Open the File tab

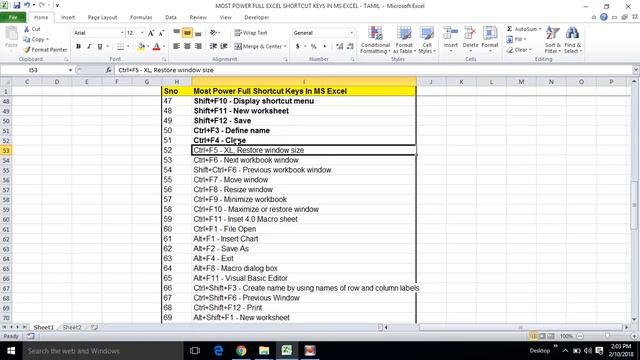click(x=13, y=17)
